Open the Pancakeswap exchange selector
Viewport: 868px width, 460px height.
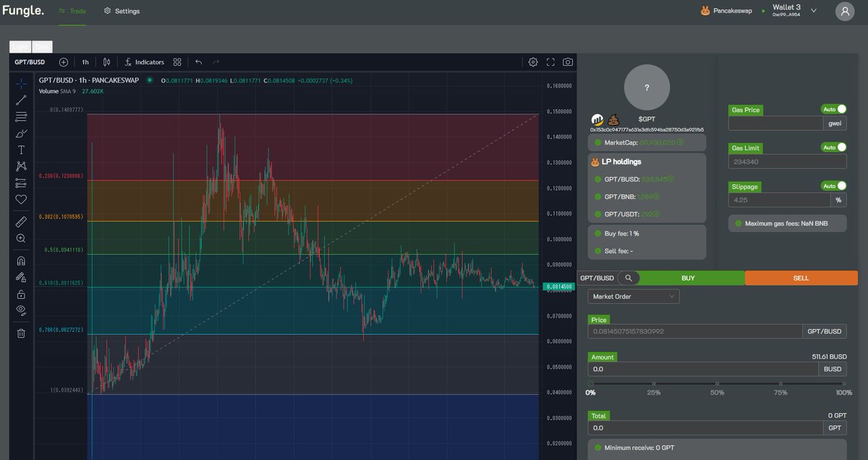click(726, 11)
